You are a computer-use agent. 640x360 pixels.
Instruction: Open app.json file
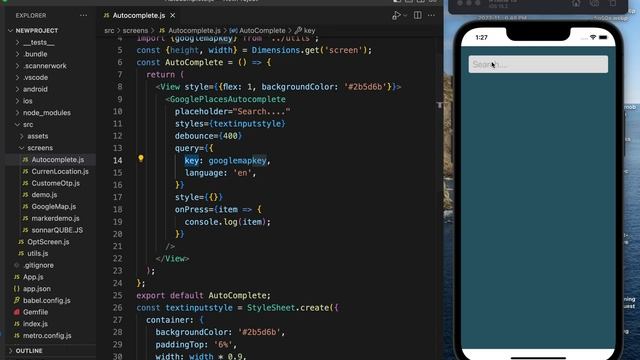(37, 289)
